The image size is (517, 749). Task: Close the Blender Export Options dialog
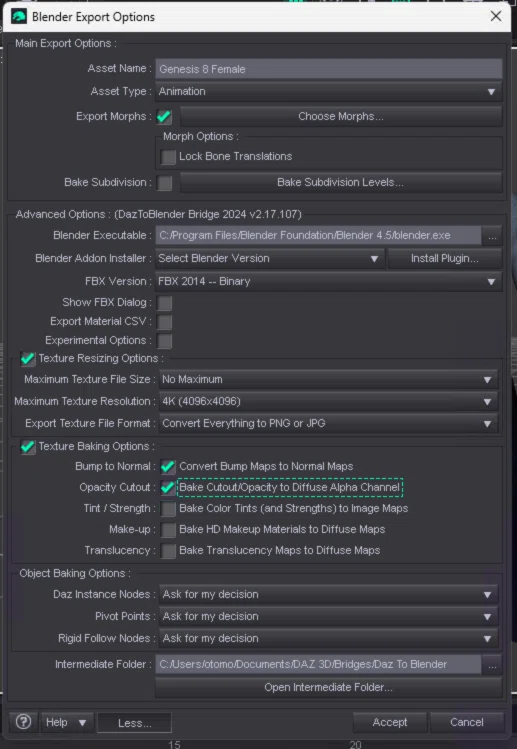496,16
